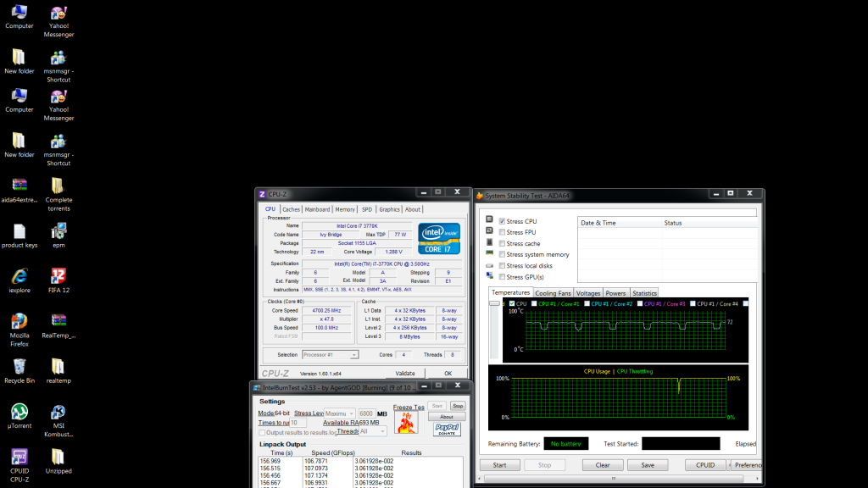
Task: Select the CPUID CPU-Z desktop shortcut
Action: tap(19, 458)
